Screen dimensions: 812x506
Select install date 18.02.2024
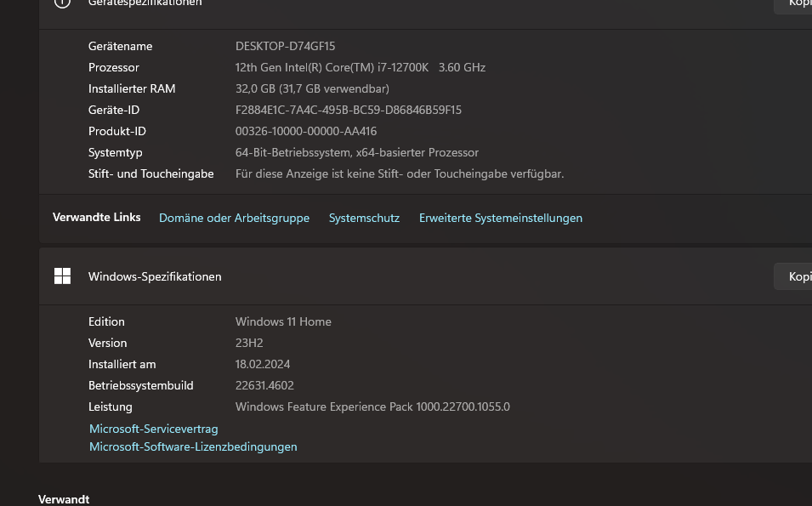pos(263,364)
